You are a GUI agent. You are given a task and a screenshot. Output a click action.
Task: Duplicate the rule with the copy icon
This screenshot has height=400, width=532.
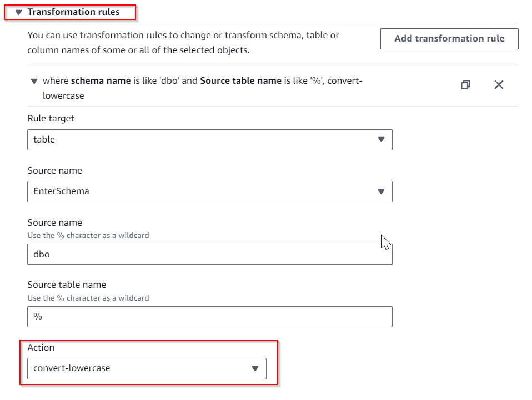pyautogui.click(x=465, y=84)
